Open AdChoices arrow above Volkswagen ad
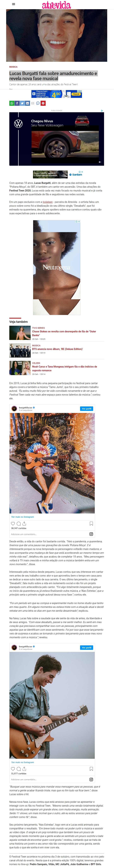Screen dimensions: 114x868 click(x=102, y=111)
